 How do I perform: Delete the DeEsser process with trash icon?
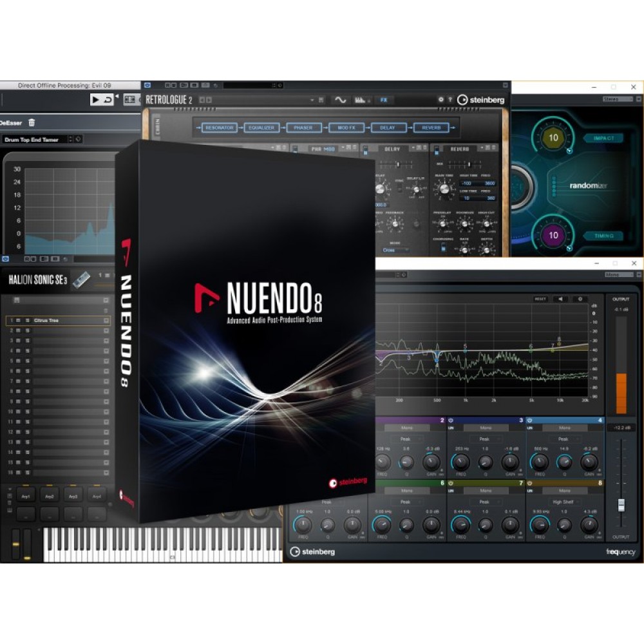[x=32, y=122]
